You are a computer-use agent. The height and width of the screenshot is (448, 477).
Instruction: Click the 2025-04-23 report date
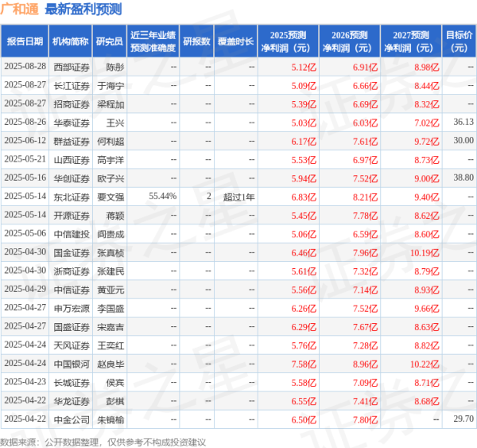[25, 382]
